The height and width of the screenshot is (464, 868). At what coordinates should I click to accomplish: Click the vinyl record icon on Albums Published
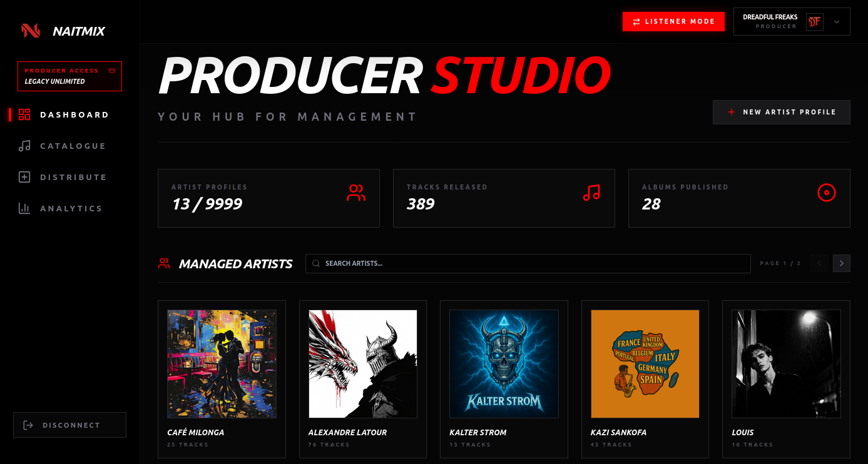point(827,193)
